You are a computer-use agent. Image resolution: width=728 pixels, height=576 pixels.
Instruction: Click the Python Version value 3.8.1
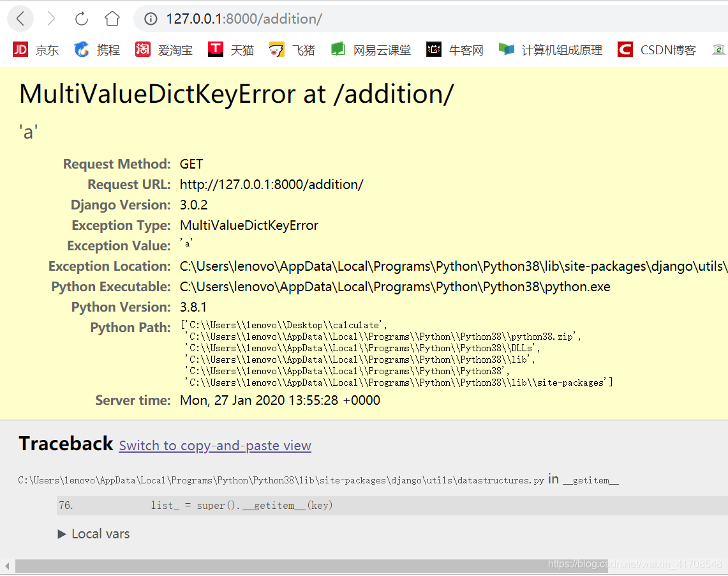pos(193,307)
